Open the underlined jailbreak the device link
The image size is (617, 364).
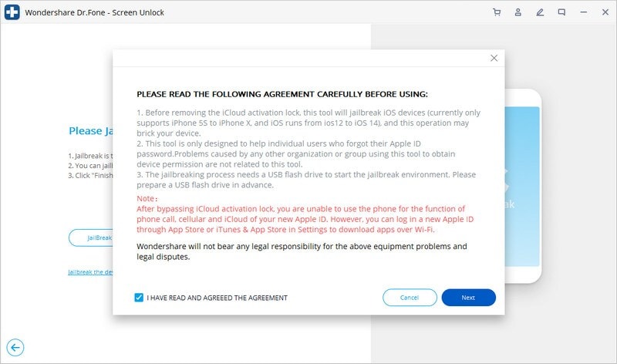90,272
